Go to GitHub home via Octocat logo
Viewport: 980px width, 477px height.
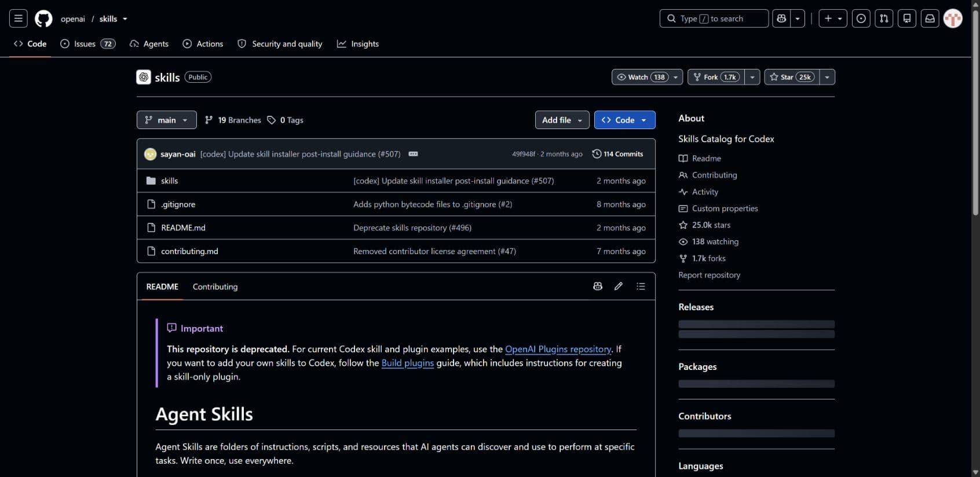tap(43, 19)
